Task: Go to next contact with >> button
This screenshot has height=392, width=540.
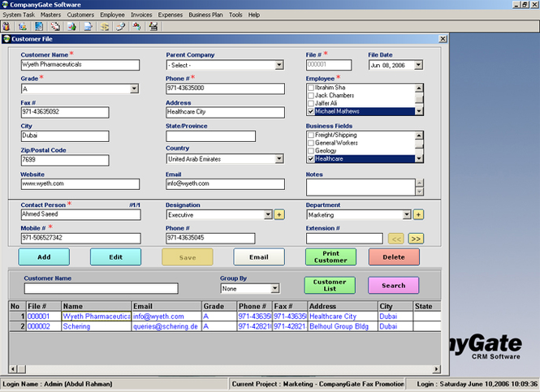Action: 416,239
